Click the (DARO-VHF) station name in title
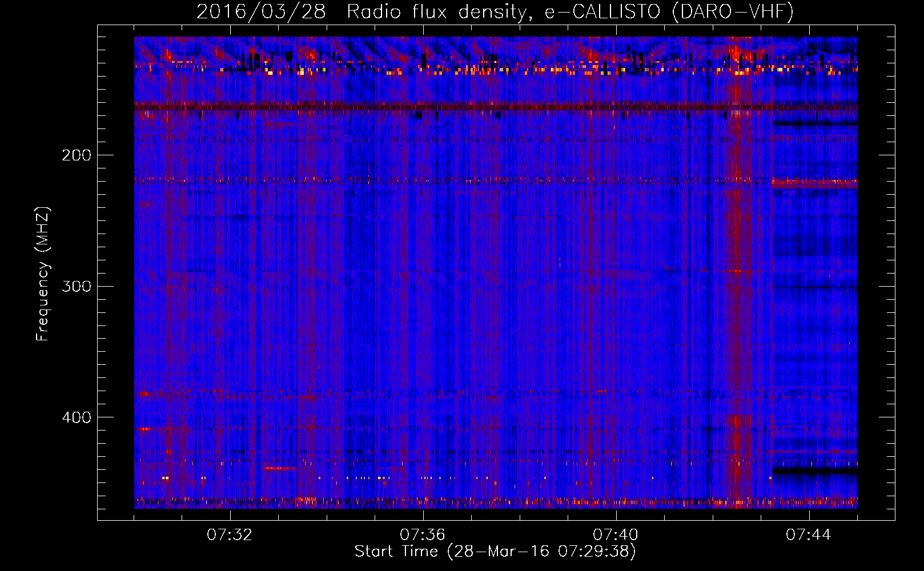 [x=733, y=11]
